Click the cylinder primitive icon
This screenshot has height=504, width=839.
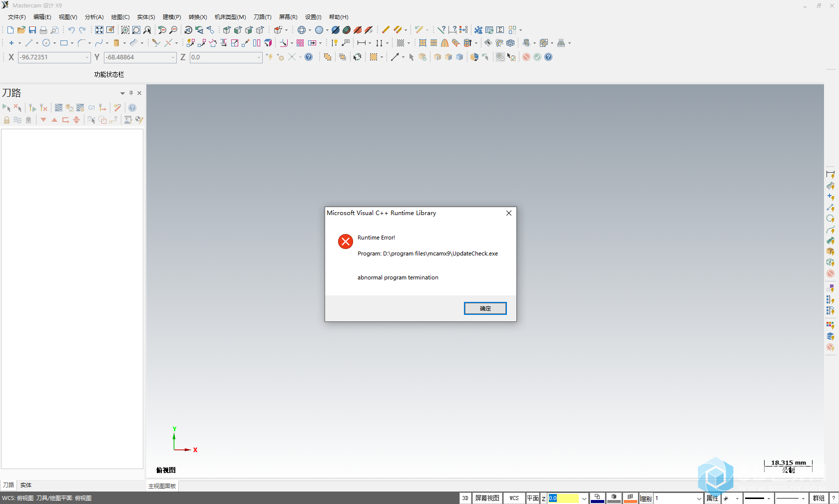(116, 43)
